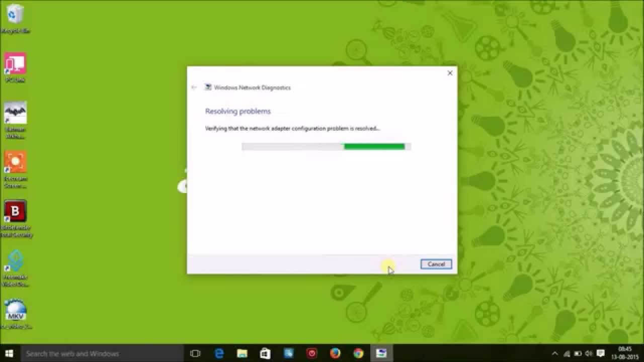
Task: Open the Windows Start menu
Action: click(x=9, y=353)
